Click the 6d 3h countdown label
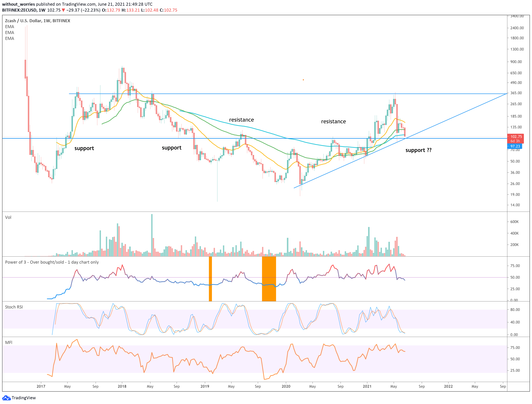Image resolution: width=532 pixels, height=404 pixels. 515,141
